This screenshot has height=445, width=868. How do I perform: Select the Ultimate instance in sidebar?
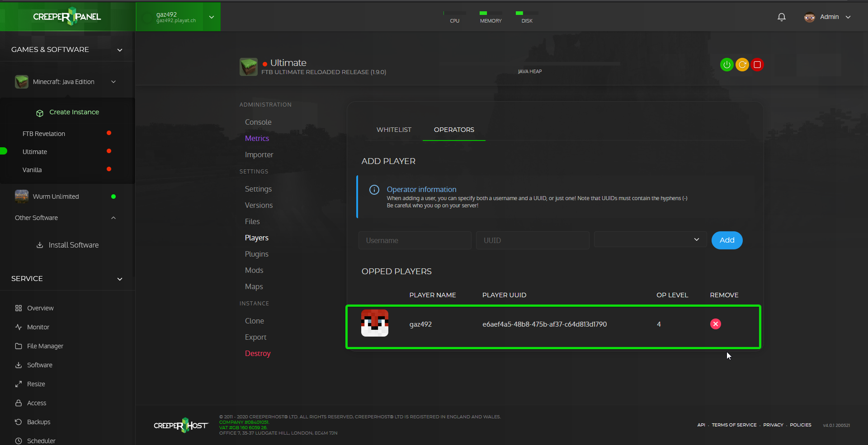point(35,152)
